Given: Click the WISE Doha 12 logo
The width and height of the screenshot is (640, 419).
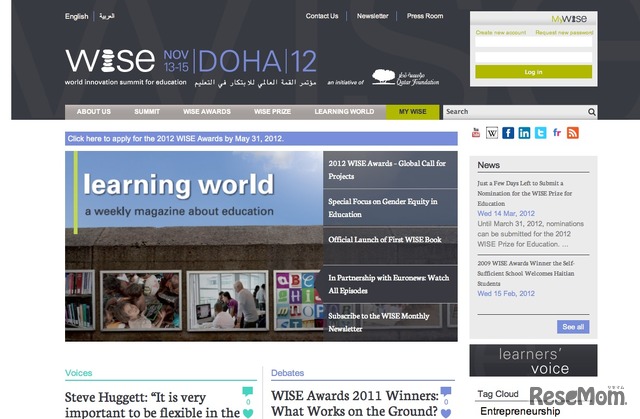Looking at the screenshot, I should (191, 61).
